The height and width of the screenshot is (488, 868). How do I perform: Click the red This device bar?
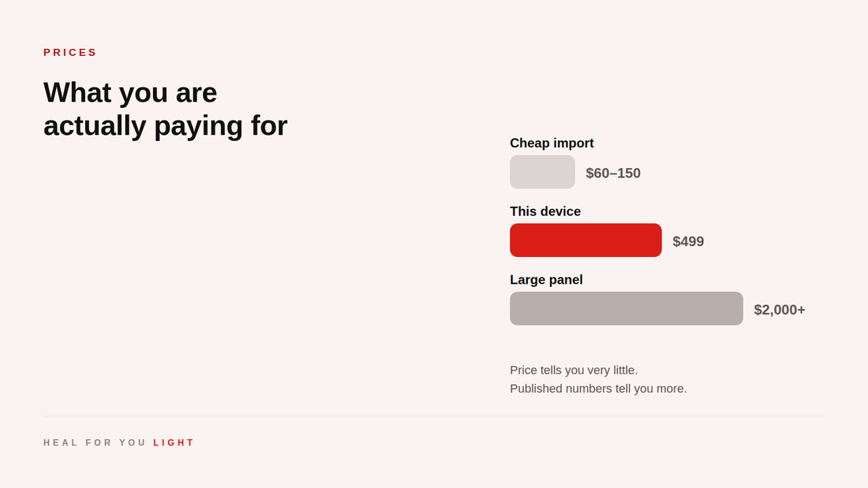point(586,240)
